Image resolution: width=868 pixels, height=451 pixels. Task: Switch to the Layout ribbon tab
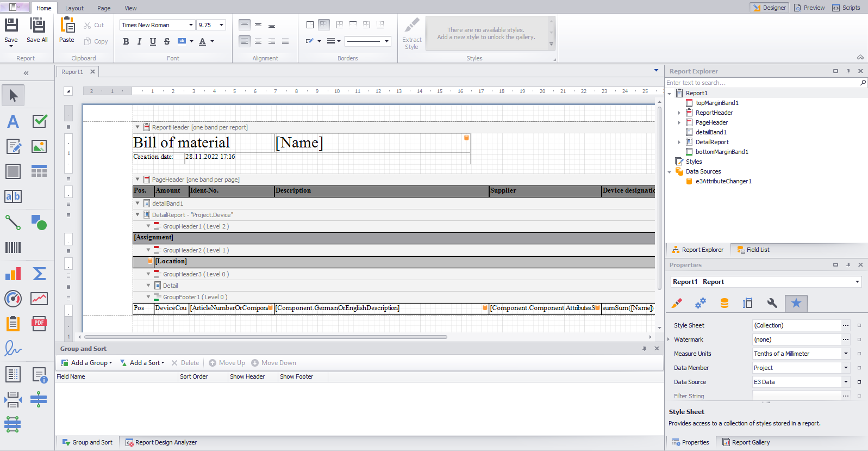(74, 8)
